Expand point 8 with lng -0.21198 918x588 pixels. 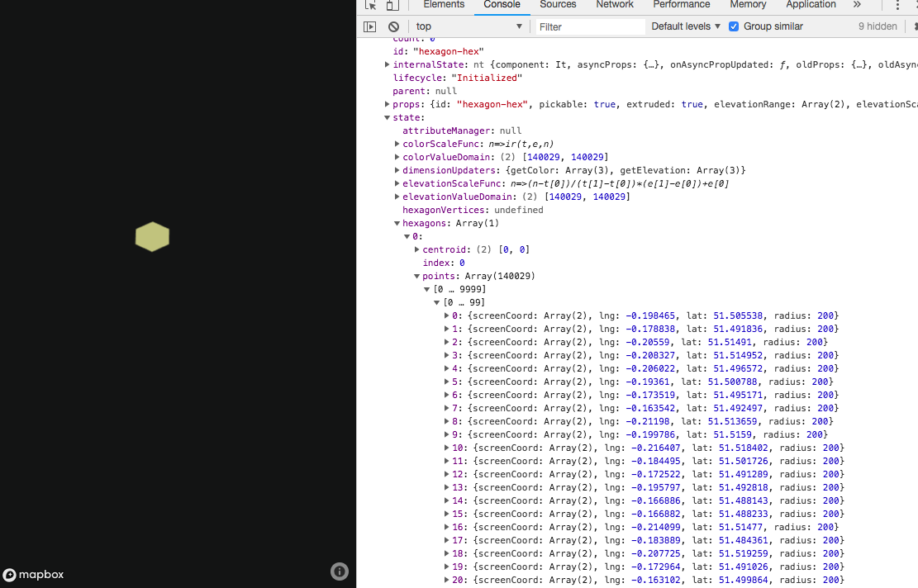[x=447, y=421]
